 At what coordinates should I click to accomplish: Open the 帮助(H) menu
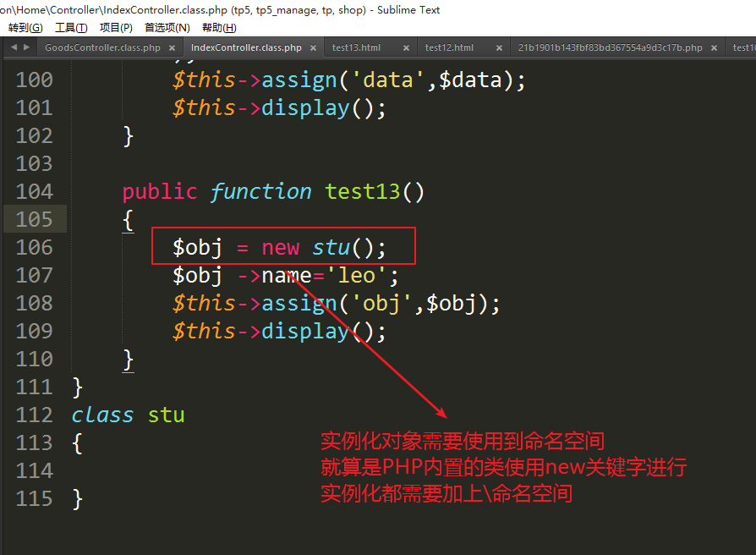pyautogui.click(x=219, y=28)
